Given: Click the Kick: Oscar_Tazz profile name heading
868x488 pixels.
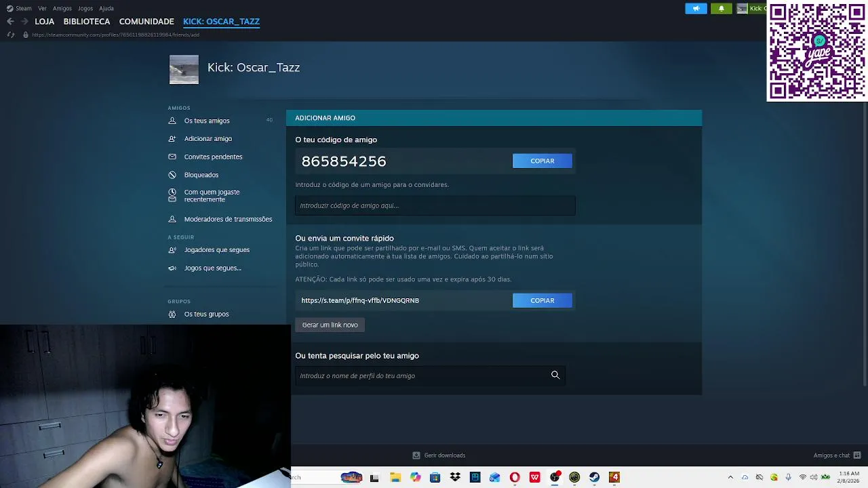Looking at the screenshot, I should tap(254, 67).
